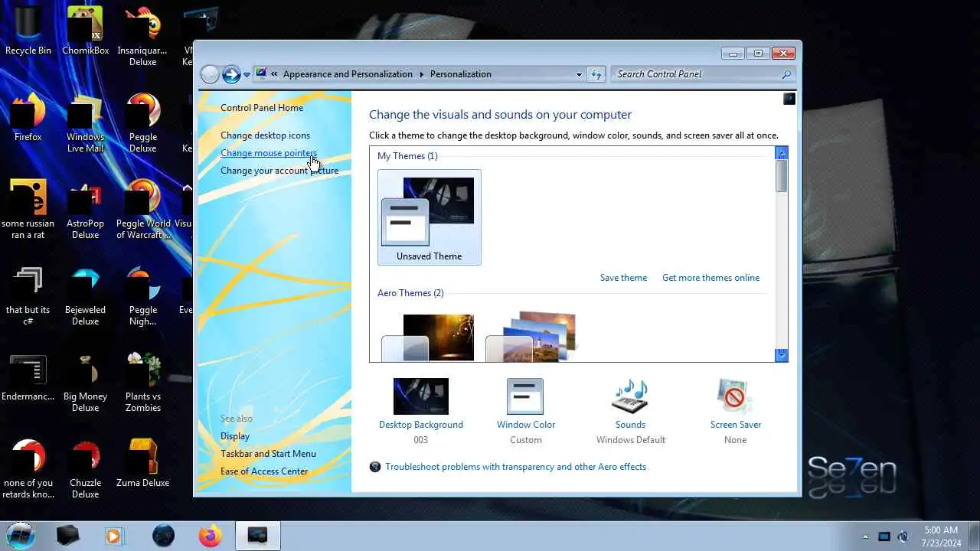This screenshot has width=980, height=551.
Task: Open Change desktop icons link
Action: pos(265,135)
